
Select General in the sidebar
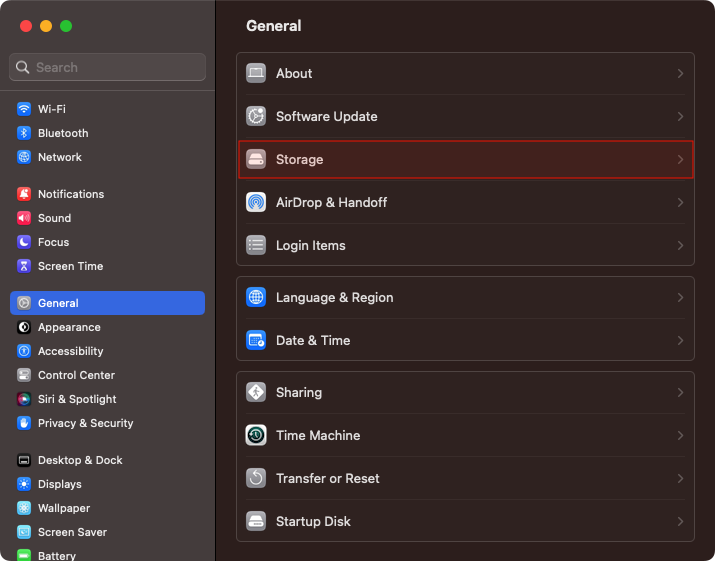point(107,303)
